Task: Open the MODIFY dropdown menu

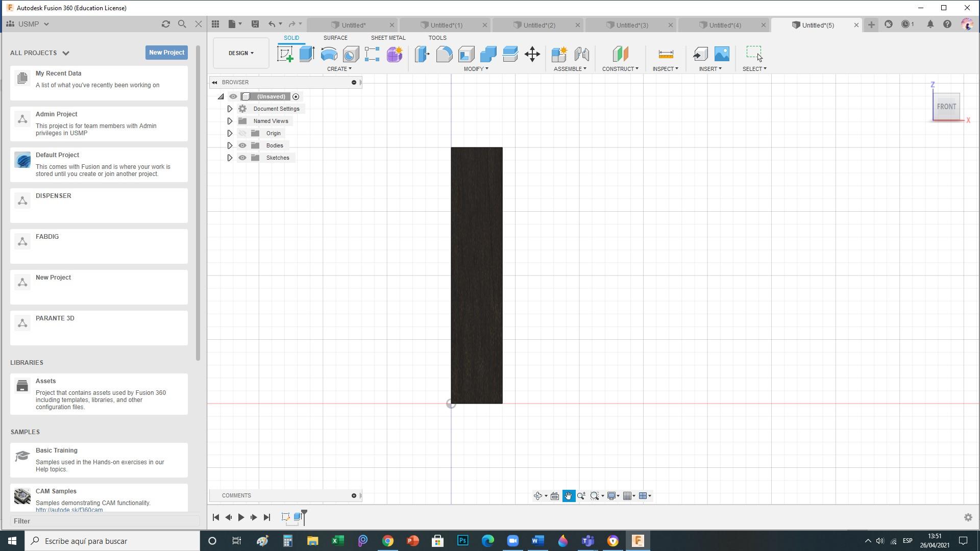Action: point(476,69)
